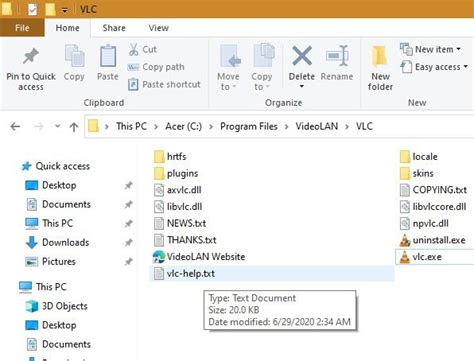The width and height of the screenshot is (474, 361).
Task: Click VLC in address breadcrumb
Action: pos(364,126)
